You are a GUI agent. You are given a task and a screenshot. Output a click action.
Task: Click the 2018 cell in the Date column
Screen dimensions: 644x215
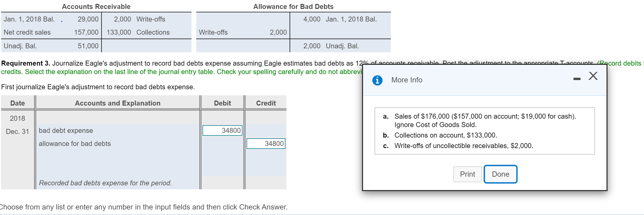pyautogui.click(x=17, y=118)
